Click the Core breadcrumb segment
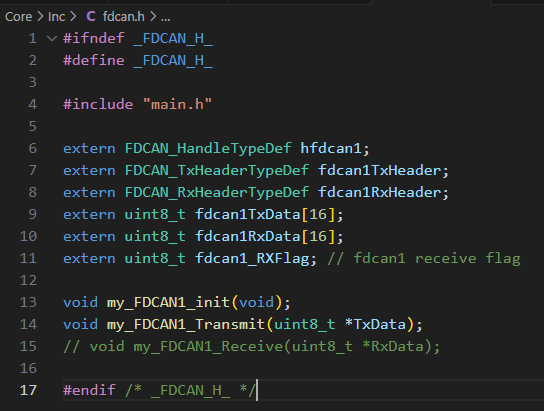The height and width of the screenshot is (411, 544). point(18,17)
